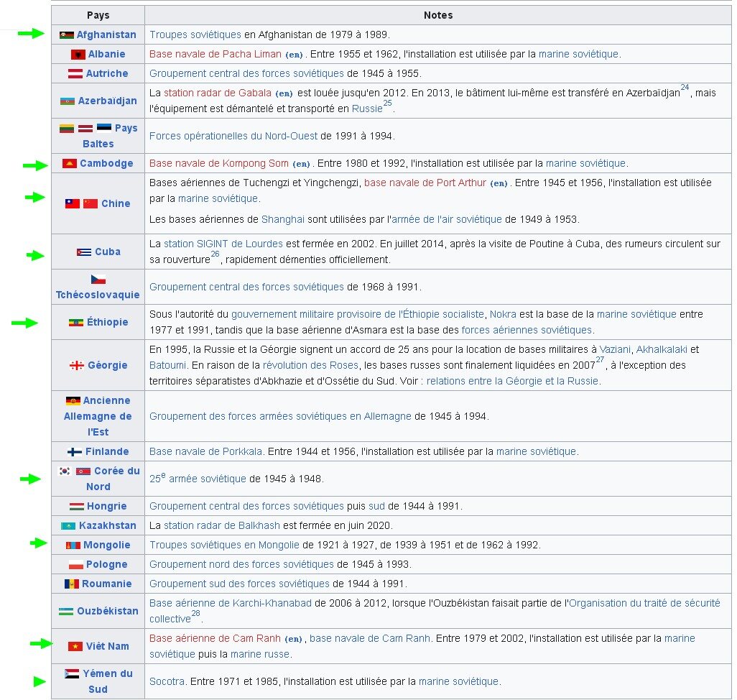This screenshot has width=737, height=700.
Task: Click the Finlande flag icon
Action: click(x=75, y=452)
